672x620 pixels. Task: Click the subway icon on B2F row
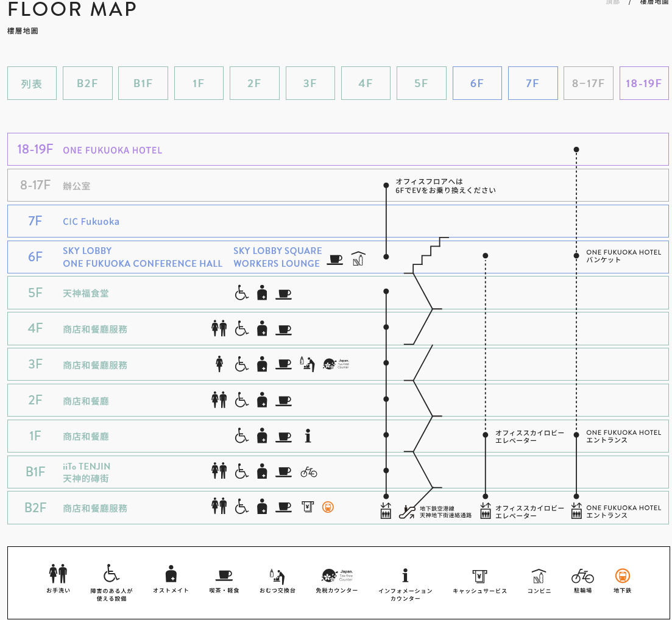click(x=328, y=507)
